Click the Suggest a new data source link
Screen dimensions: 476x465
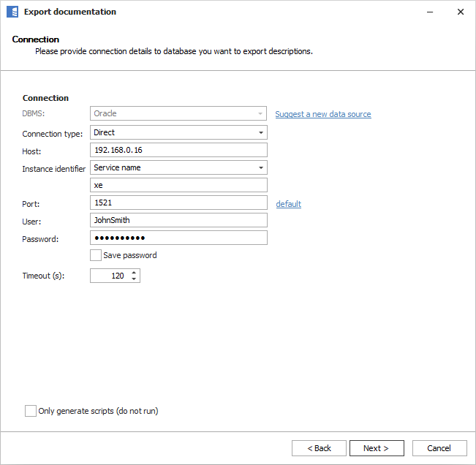[322, 114]
